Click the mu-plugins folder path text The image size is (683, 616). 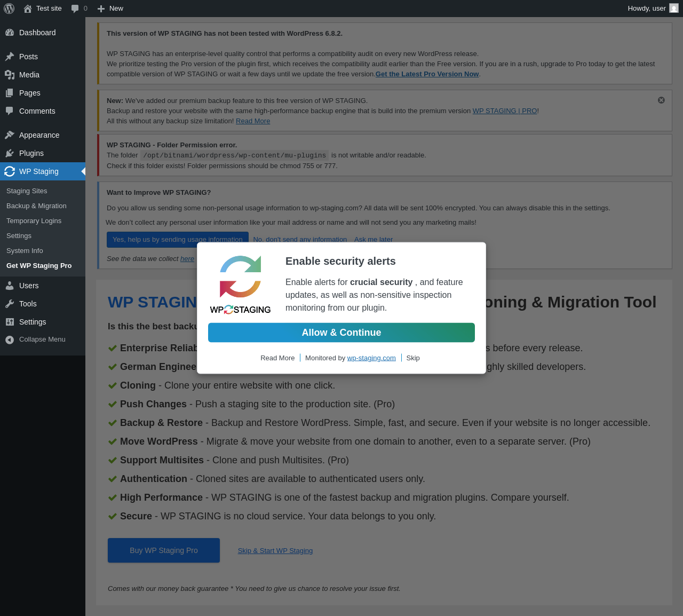234,155
